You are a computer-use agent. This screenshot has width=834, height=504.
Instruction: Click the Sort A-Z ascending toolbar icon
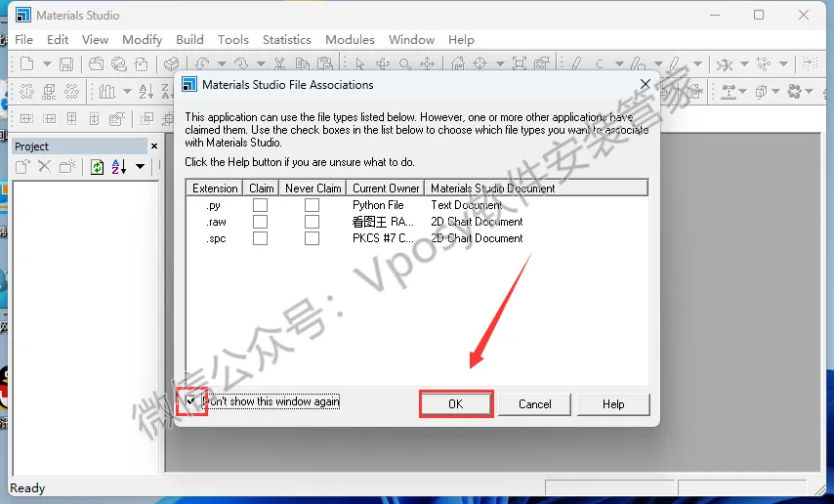point(146,92)
